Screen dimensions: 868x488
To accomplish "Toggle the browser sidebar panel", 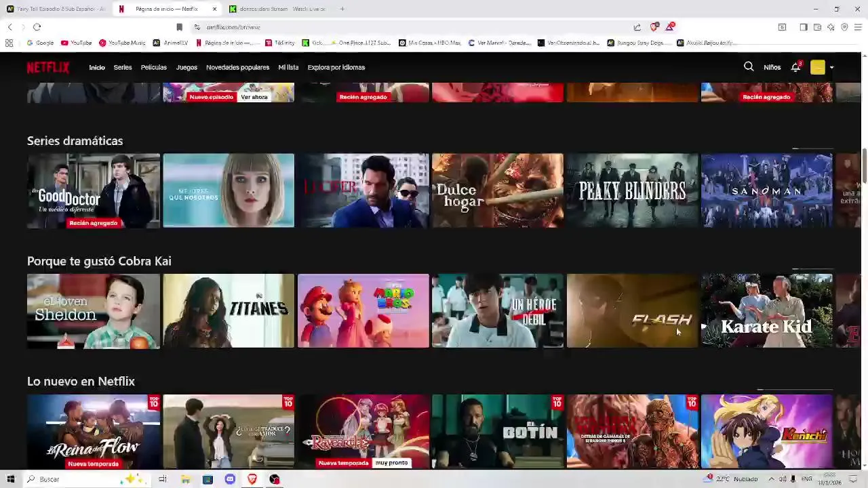I will (x=804, y=27).
